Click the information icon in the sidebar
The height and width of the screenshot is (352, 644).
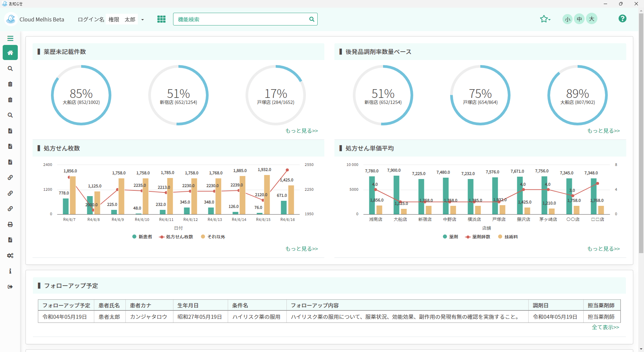point(10,271)
